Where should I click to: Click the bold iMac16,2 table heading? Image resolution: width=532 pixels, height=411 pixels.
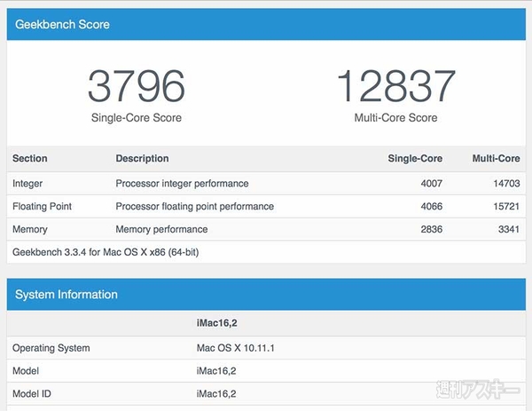[217, 323]
